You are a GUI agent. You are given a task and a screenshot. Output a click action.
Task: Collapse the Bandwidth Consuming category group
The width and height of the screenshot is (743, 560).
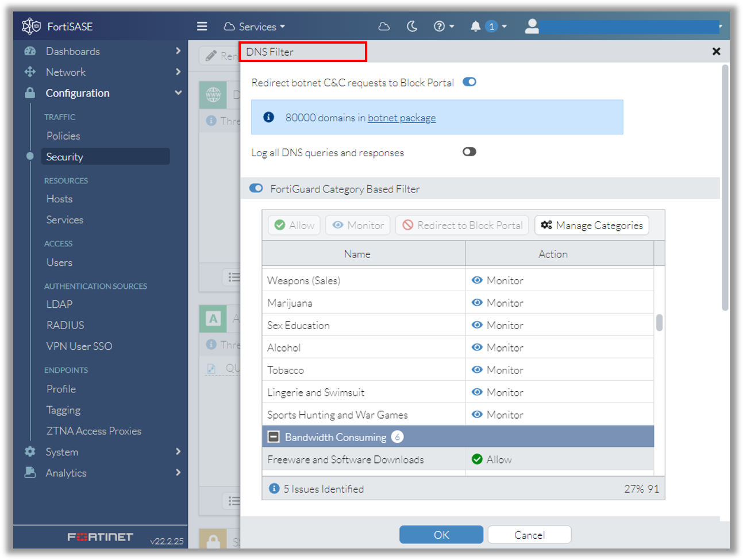(x=274, y=437)
